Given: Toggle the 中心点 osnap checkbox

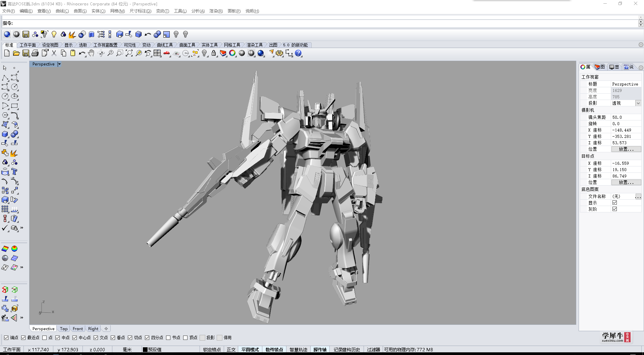Looking at the screenshot, I should pyautogui.click(x=75, y=338).
